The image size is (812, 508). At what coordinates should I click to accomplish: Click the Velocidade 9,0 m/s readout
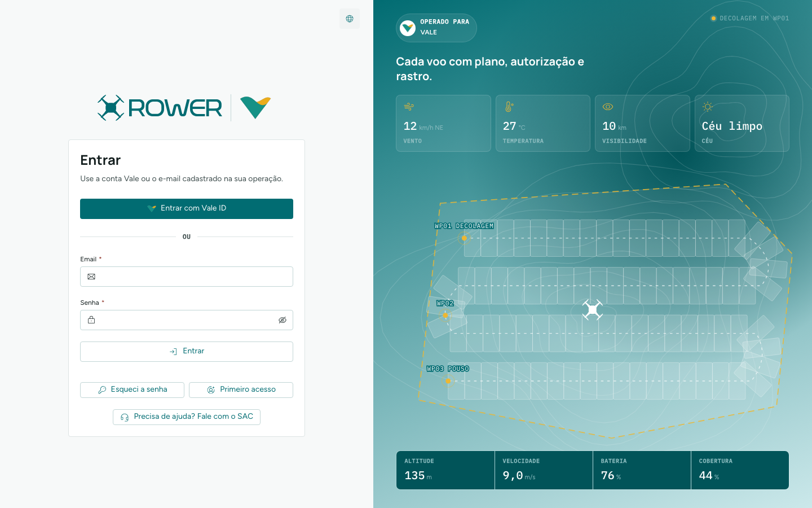[x=544, y=470]
